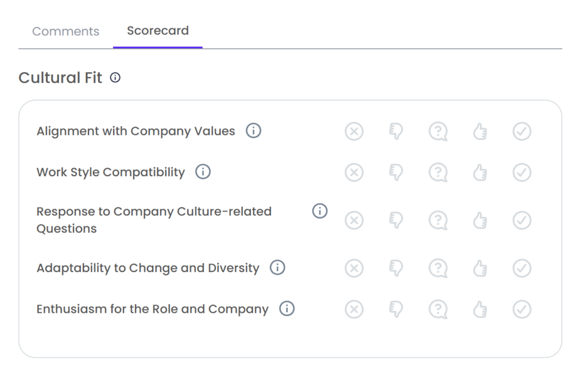Mark Adaptability to Change and Diversity as unsure
This screenshot has width=588, height=373.
[x=438, y=269]
